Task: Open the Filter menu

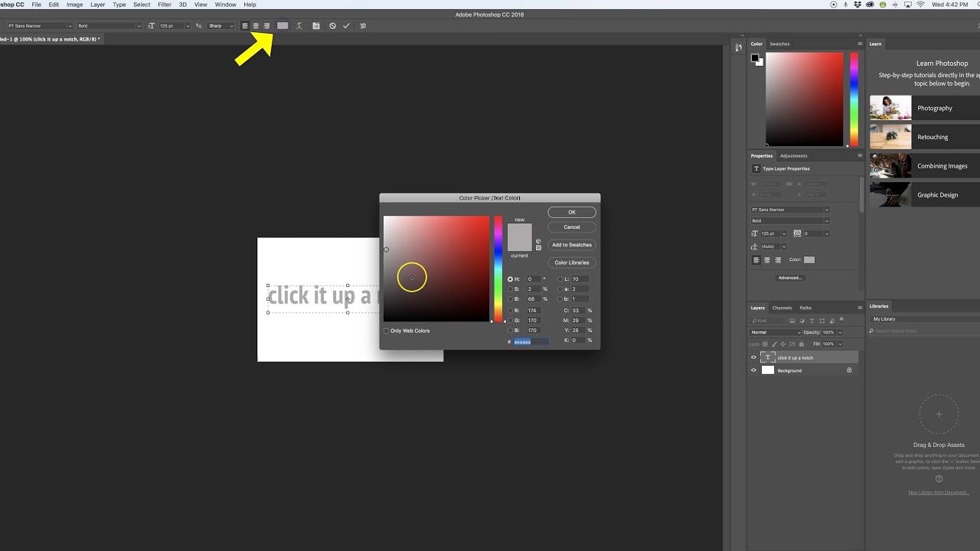Action: pos(165,5)
